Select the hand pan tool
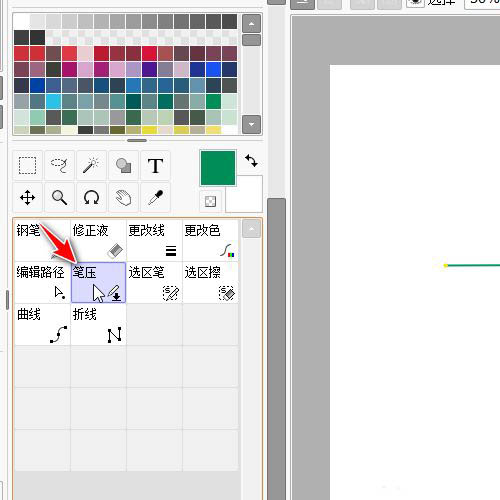Viewport: 500px width, 500px height. (123, 197)
